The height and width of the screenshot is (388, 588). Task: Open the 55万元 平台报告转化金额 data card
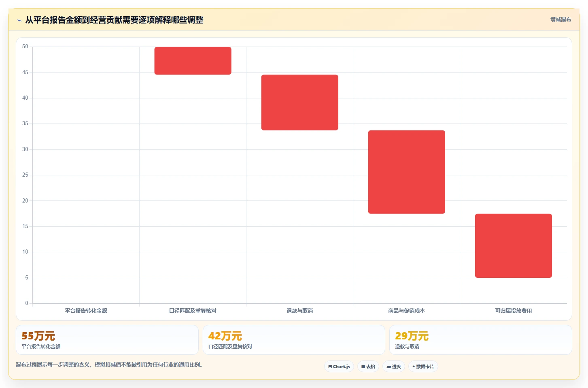pos(107,340)
